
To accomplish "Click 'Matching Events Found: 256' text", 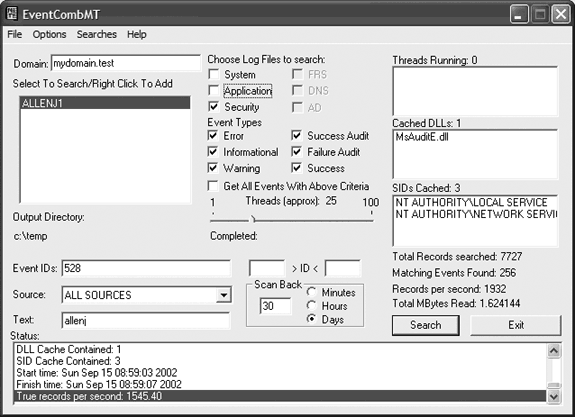I will click(x=454, y=272).
